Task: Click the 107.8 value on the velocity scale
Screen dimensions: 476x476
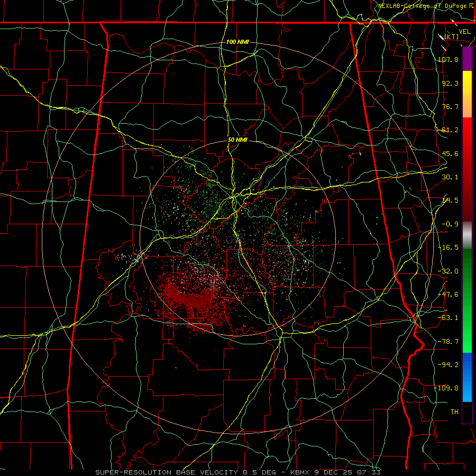Action: click(448, 59)
